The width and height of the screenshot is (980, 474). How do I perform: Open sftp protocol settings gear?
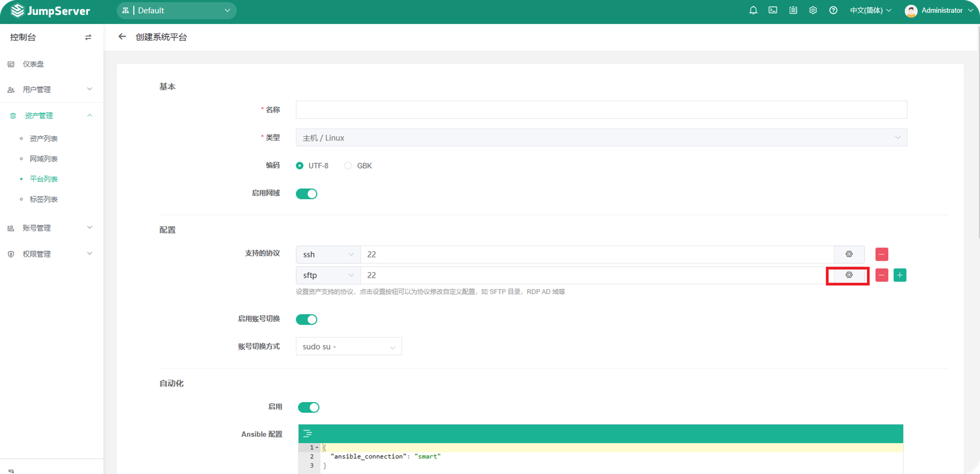pos(849,275)
